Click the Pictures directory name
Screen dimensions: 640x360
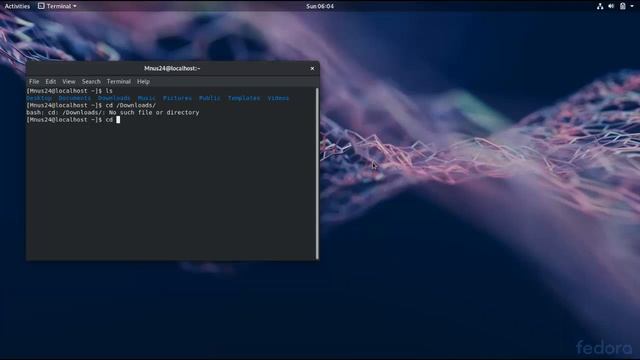[x=177, y=98]
